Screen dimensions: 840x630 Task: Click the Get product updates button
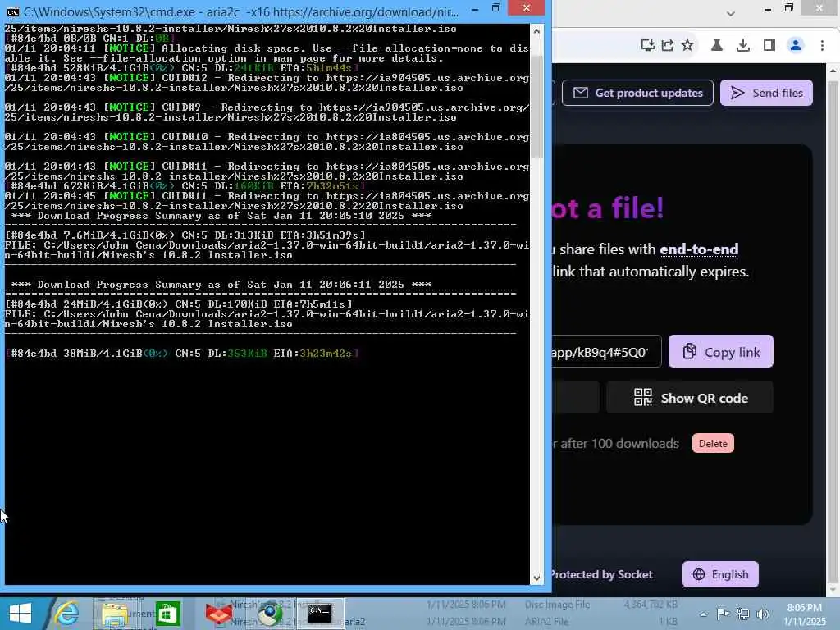pos(637,93)
